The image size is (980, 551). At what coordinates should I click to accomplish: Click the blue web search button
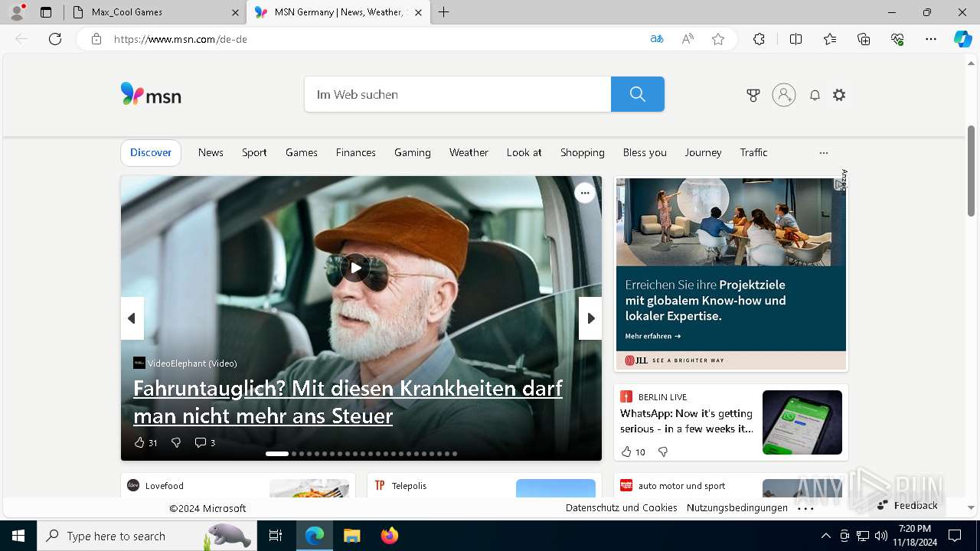click(x=637, y=94)
